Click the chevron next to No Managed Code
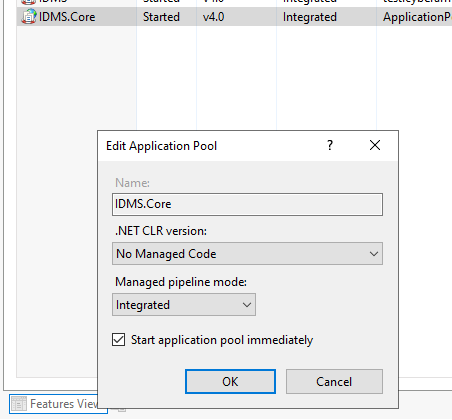Image resolution: width=452 pixels, height=420 pixels. pyautogui.click(x=374, y=254)
